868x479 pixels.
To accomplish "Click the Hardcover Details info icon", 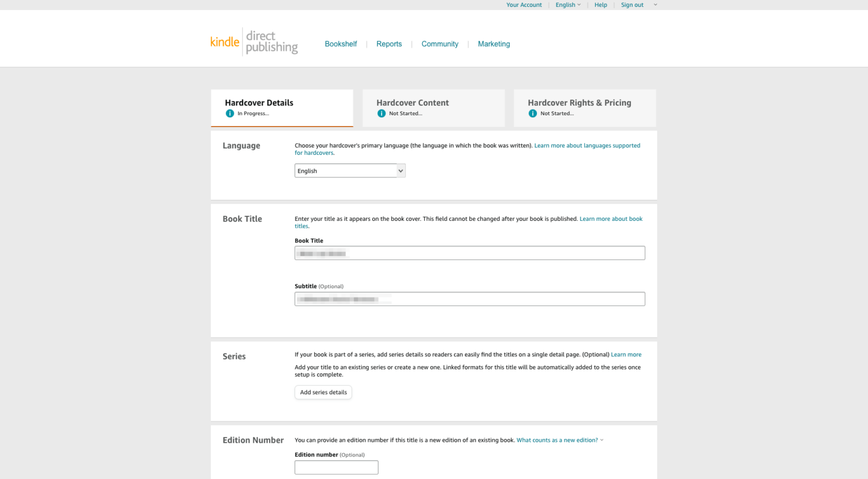I will click(x=230, y=114).
